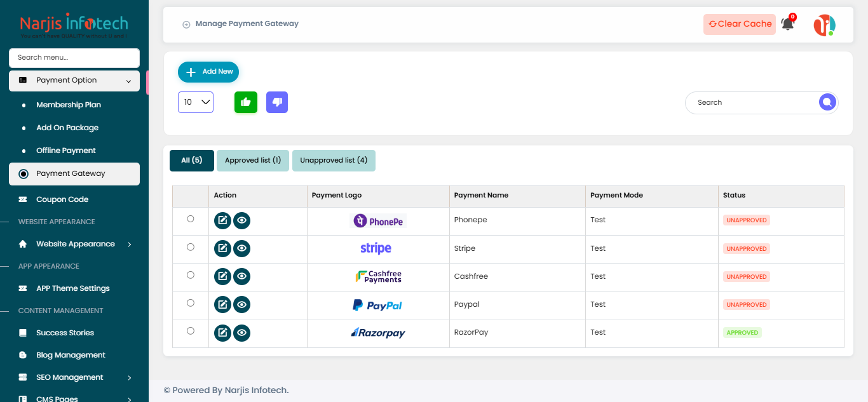The image size is (868, 402).
Task: Click the Cashfree Payments logo
Action: pyautogui.click(x=379, y=276)
